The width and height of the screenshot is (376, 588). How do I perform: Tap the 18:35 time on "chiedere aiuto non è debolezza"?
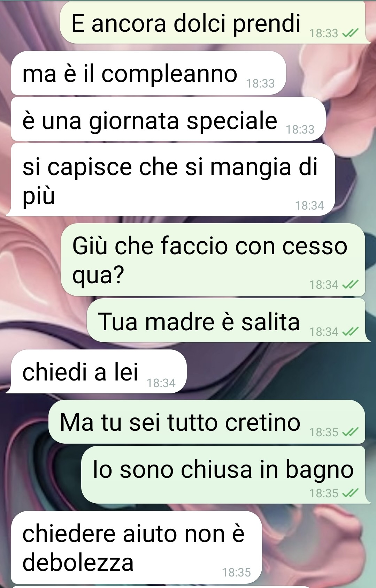coord(236,573)
